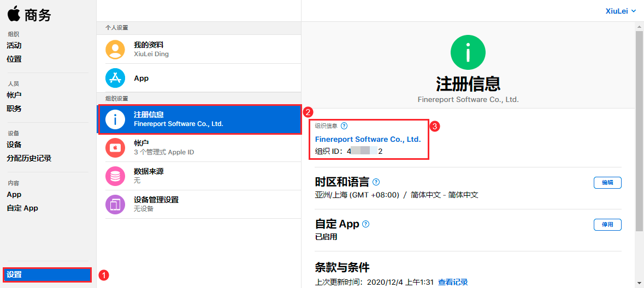This screenshot has height=288, width=644.
Task: Select the 帐户 managed Apple ID row
Action: coord(199,148)
